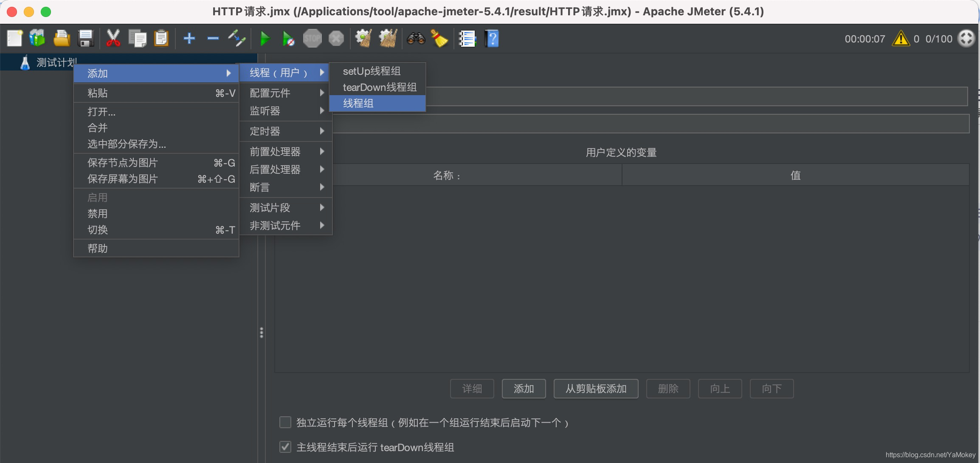Click 帮助 in context menu
980x463 pixels.
[x=156, y=248]
